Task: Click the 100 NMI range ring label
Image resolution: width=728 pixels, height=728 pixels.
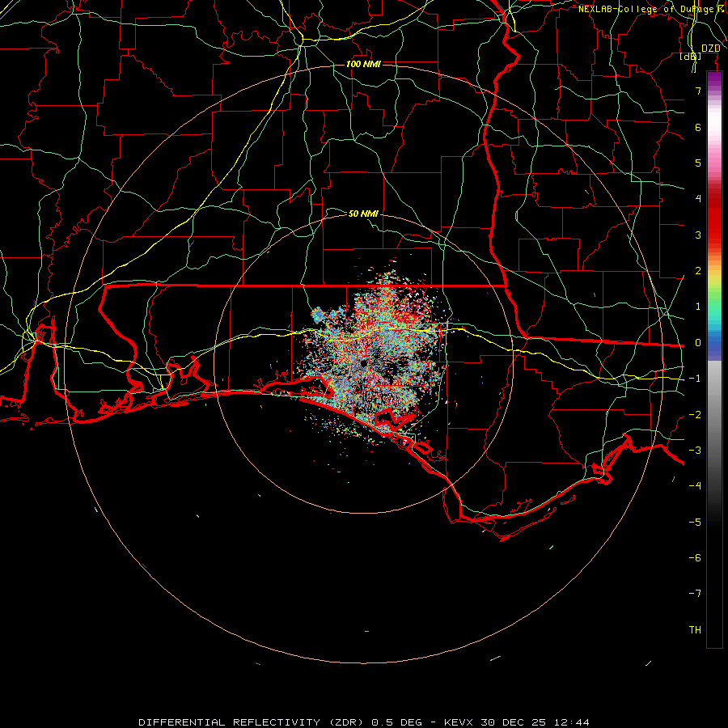Action: (x=363, y=64)
